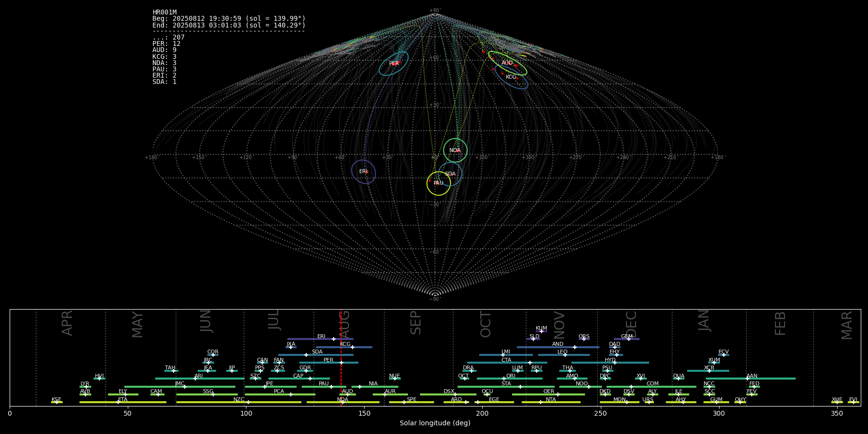Image resolution: width=868 pixels, height=434 pixels.
Task: Select the 'NDA: 3' count entry
Action: pos(164,63)
